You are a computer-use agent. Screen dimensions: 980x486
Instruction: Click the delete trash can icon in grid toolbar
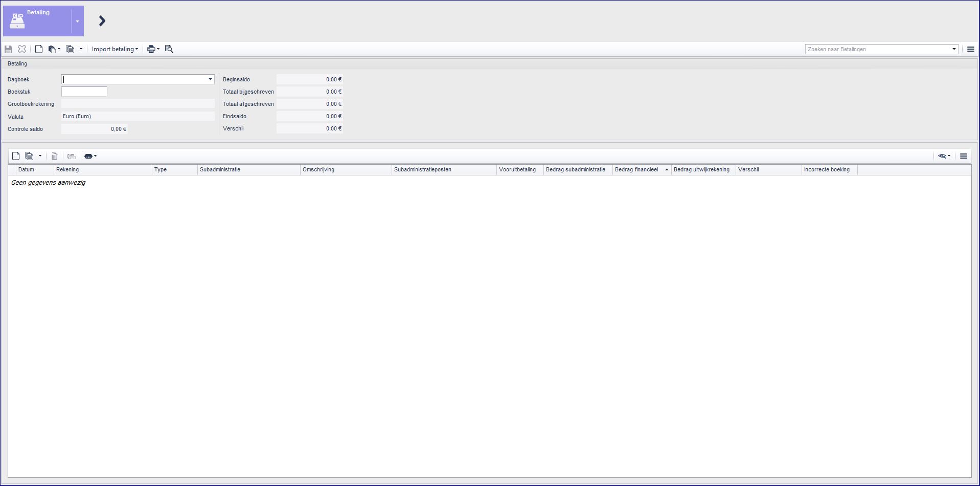[55, 156]
